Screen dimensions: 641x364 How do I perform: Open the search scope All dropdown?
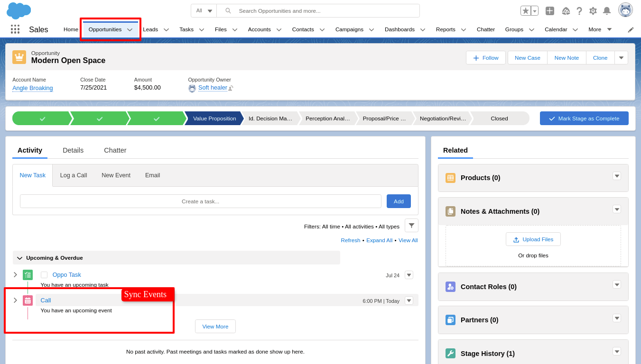204,10
